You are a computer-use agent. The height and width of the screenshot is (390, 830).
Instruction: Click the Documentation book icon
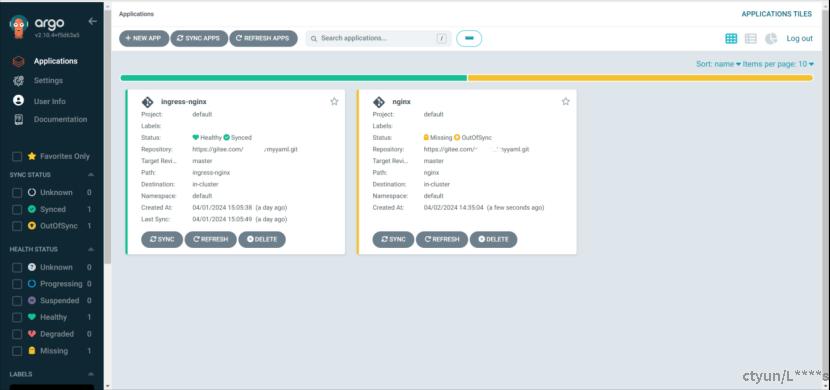pyautogui.click(x=19, y=120)
